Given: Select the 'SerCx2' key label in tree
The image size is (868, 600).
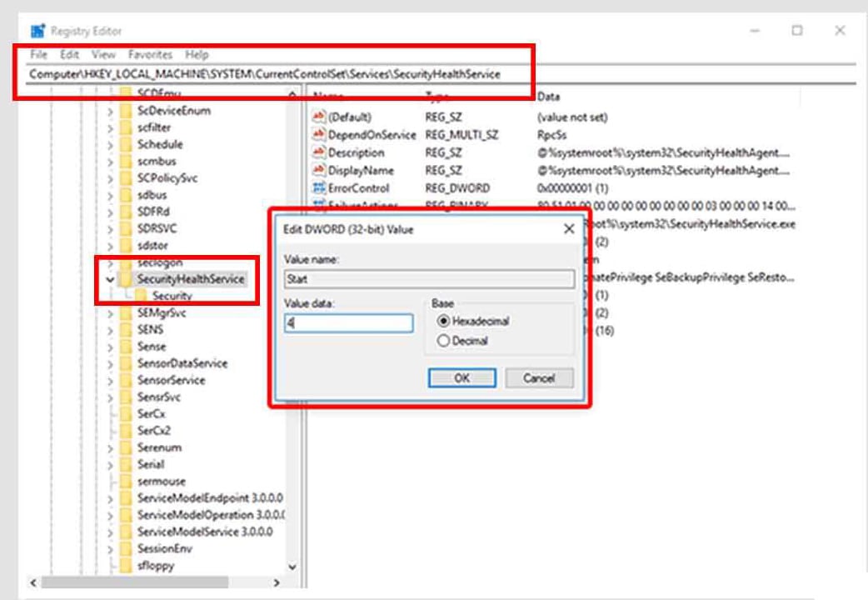Looking at the screenshot, I should click(154, 431).
